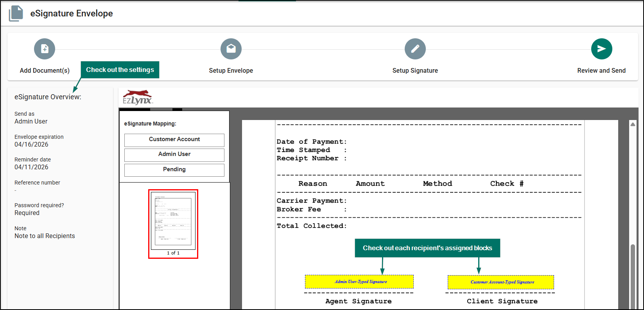Click the document scrollbar up arrow
644x310 pixels.
click(633, 124)
